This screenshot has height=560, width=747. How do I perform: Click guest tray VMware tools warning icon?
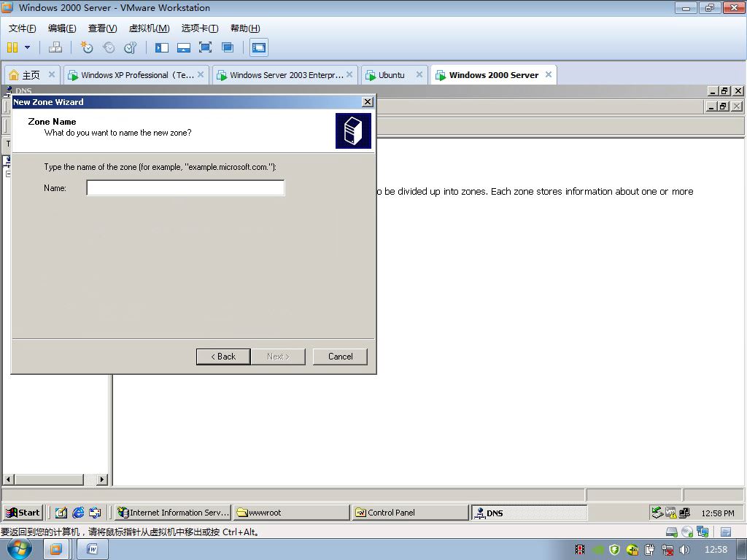[x=671, y=513]
